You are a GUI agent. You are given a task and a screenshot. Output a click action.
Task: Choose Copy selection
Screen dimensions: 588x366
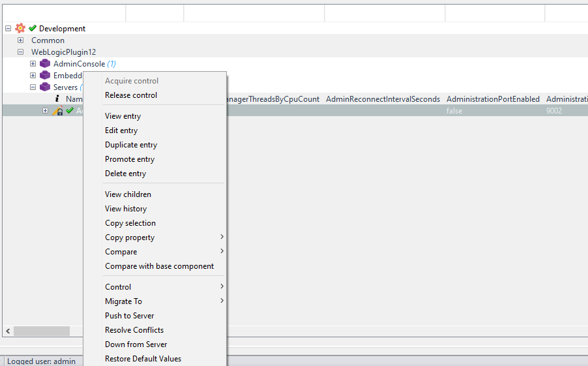(155, 222)
